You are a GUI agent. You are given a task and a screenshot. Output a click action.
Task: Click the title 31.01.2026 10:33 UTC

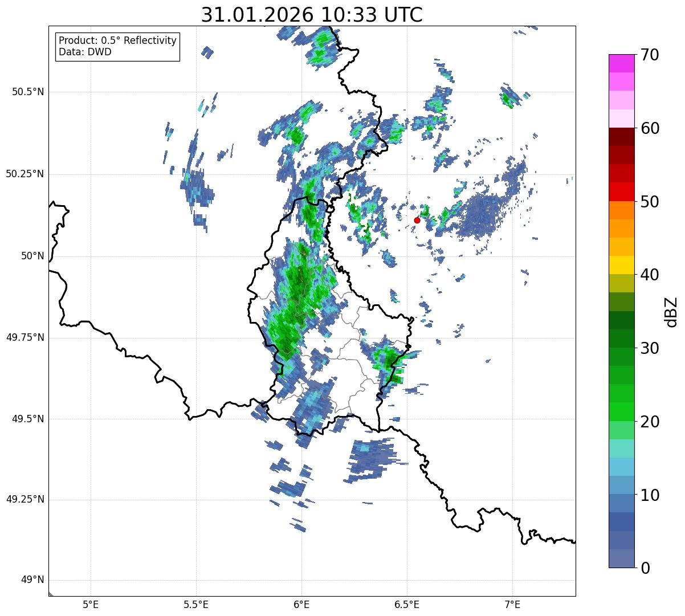click(312, 15)
